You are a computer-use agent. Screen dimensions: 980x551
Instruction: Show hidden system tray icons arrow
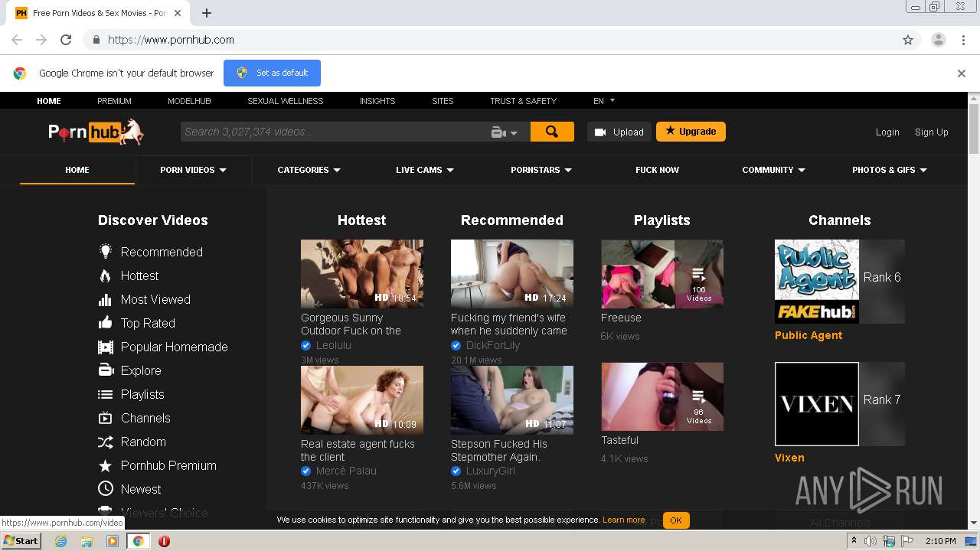point(854,541)
